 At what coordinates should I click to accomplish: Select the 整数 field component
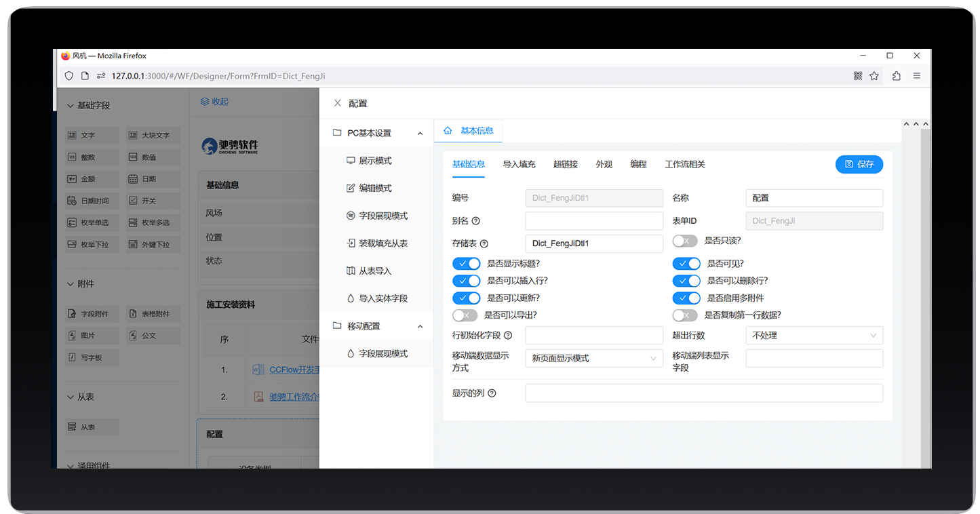[x=92, y=157]
